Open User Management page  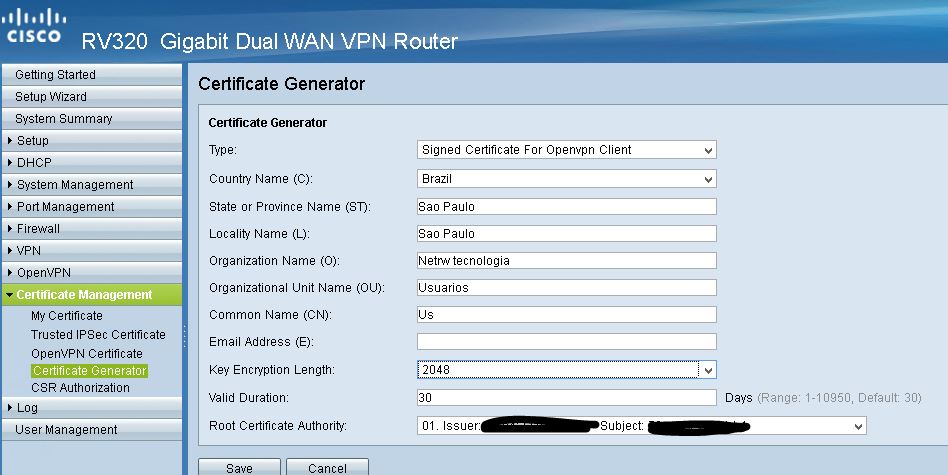coord(91,430)
